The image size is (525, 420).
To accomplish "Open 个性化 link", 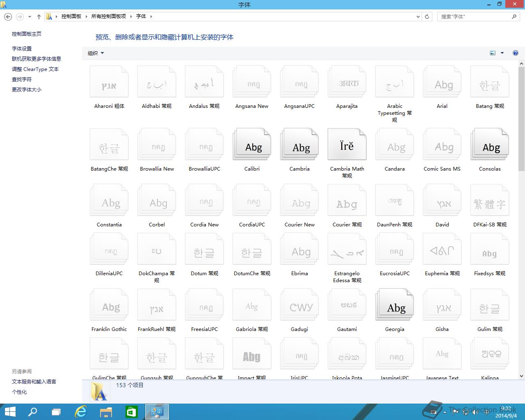I will pos(19,392).
